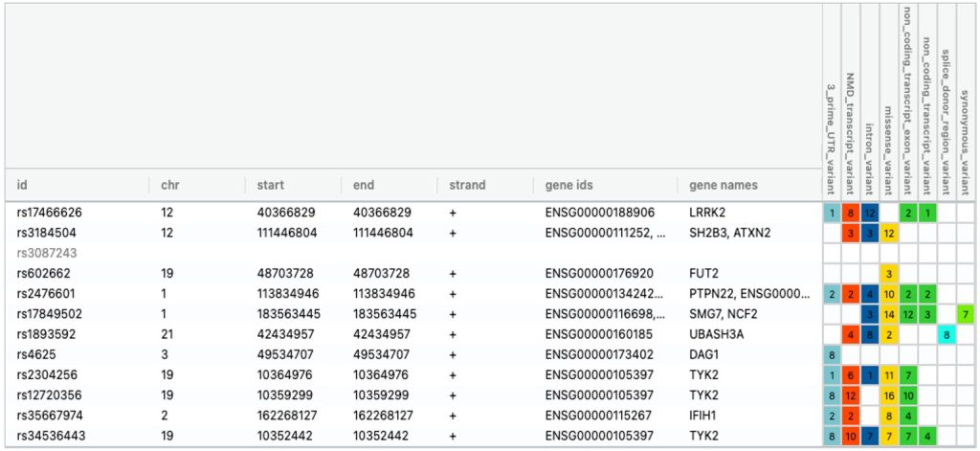Select gene id ENSG00000176920
This screenshot has height=451, width=980.
coord(599,273)
